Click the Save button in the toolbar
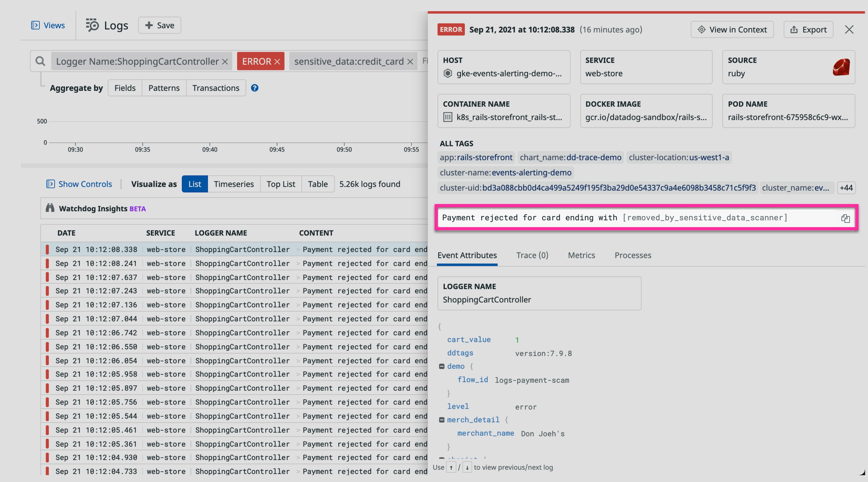Viewport: 868px width, 482px height. [159, 25]
